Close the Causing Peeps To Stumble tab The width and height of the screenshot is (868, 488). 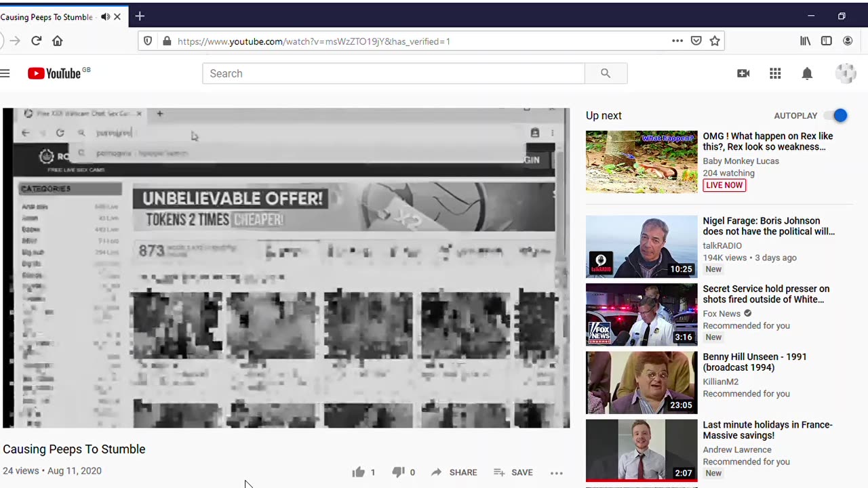(117, 17)
